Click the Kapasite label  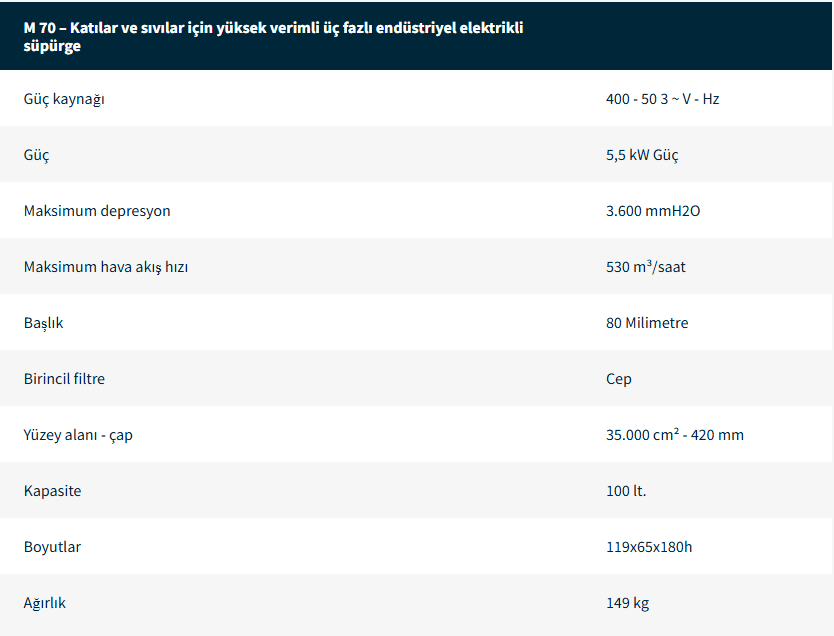53,491
